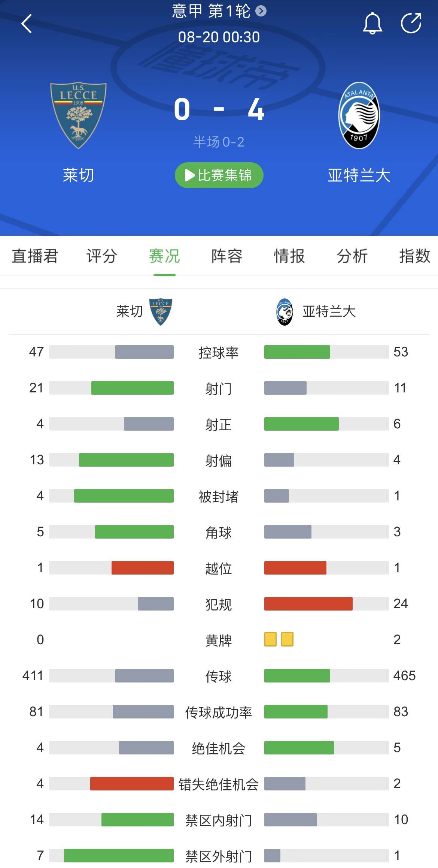
Task: Switch to the 分析 analysis tab
Action: tap(352, 256)
